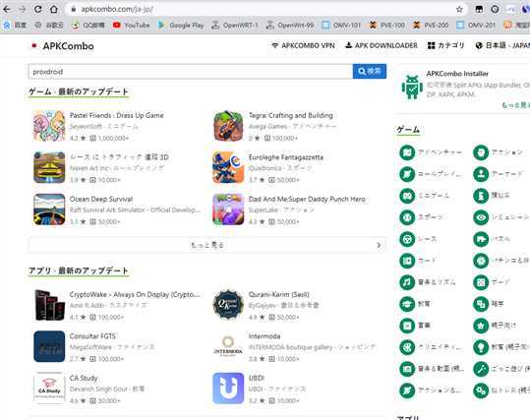Select アドベンチャー adventure game category
This screenshot has height=420, width=530.
431,152
